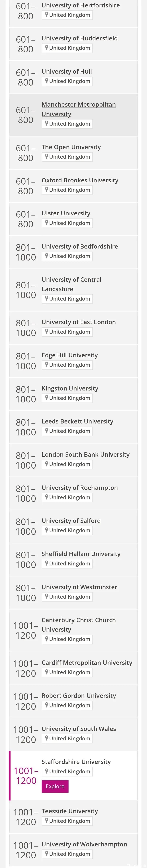
Task: Click United Kingdom tag under Cardiff Metropolitan University
Action: [67, 672]
